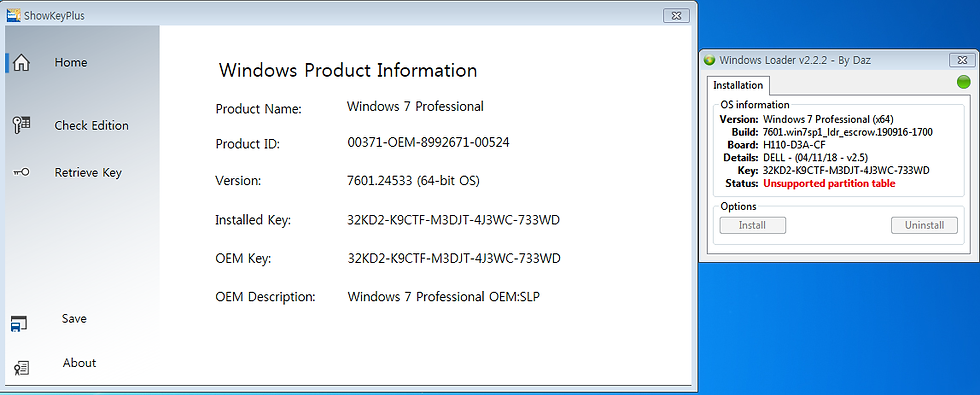Click the Windows Loader v2.2.2 - By Daz title
The width and height of the screenshot is (980, 395).
point(794,60)
